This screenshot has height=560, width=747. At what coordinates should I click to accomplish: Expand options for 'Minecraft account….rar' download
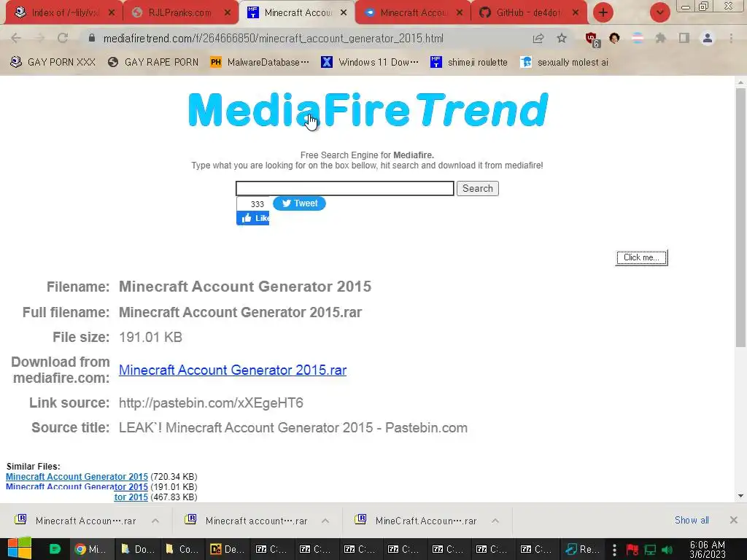click(325, 521)
